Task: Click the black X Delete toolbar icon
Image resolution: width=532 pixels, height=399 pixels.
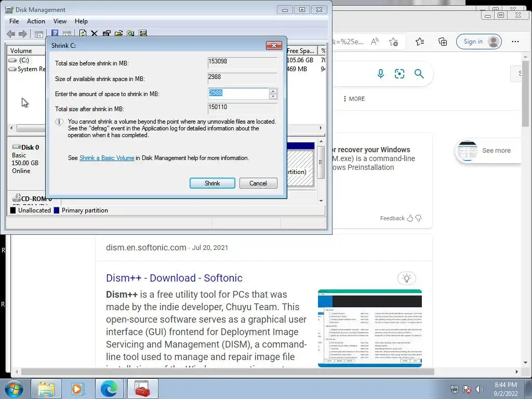Action: click(95, 33)
